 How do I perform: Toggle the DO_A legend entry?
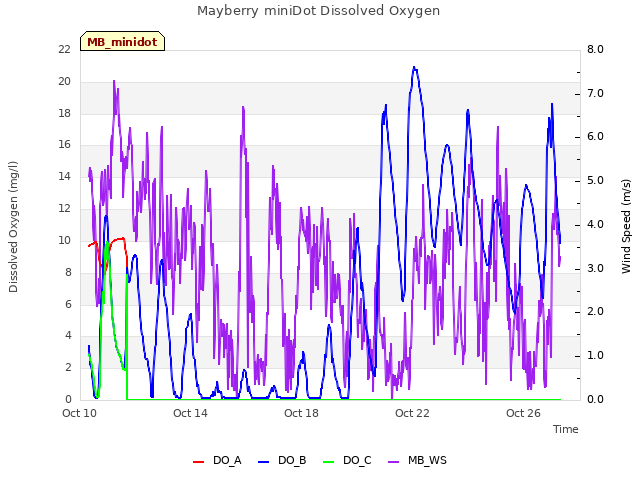pos(217,460)
